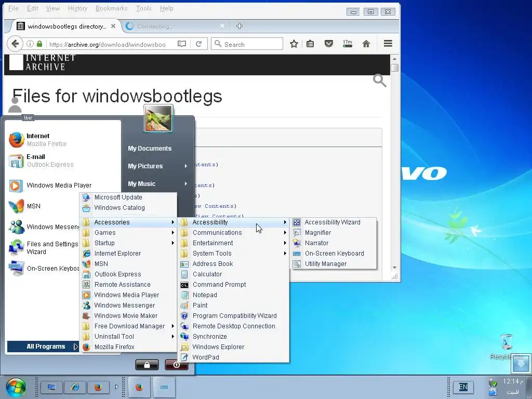Click the Calculator icon in Accessories
This screenshot has width=532, height=399.
point(184,274)
